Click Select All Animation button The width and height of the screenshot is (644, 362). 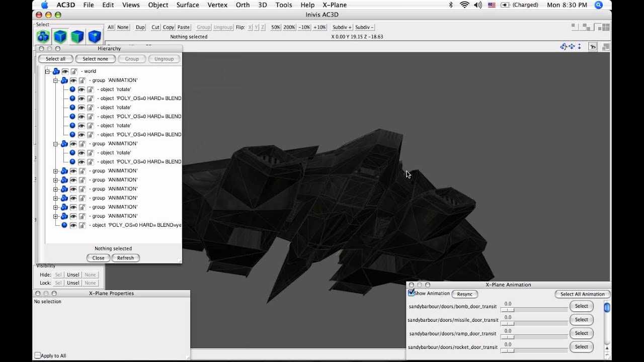click(x=583, y=294)
